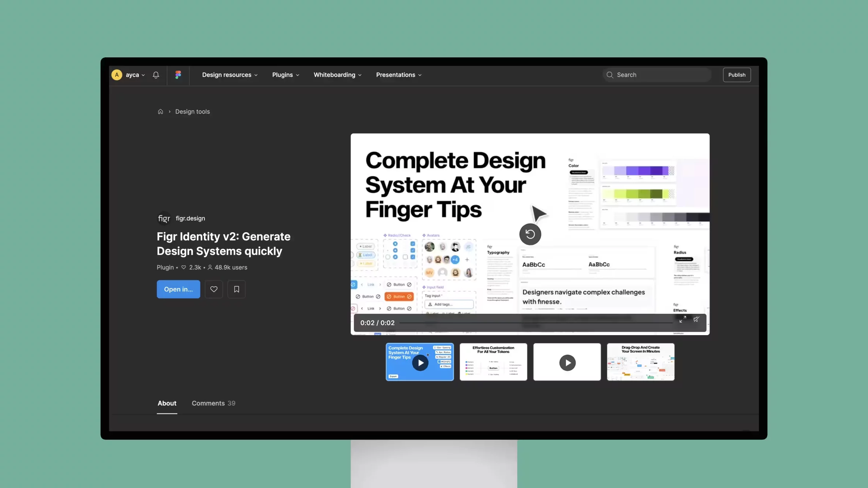
Task: Click the notification bell icon
Action: pyautogui.click(x=156, y=75)
